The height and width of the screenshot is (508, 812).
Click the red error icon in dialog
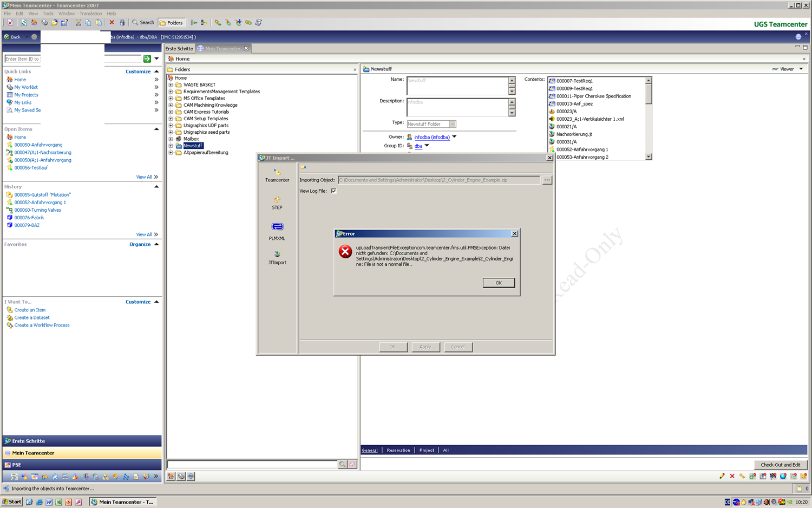345,251
